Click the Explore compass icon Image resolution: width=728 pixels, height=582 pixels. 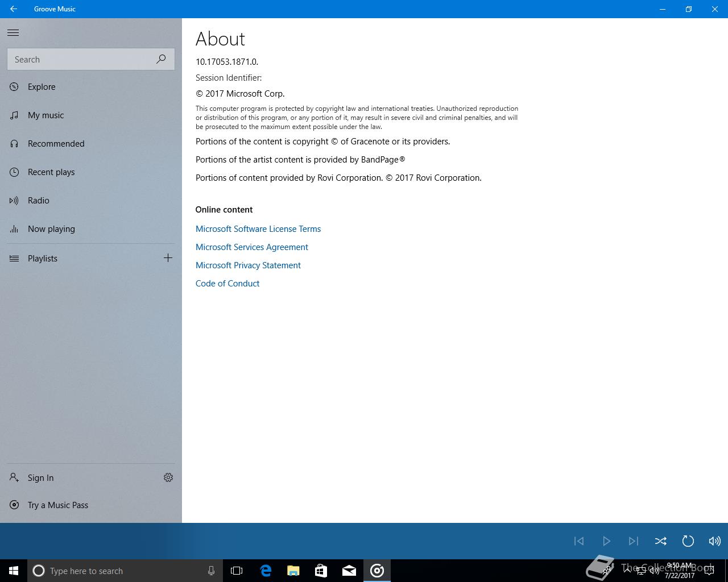coord(14,87)
